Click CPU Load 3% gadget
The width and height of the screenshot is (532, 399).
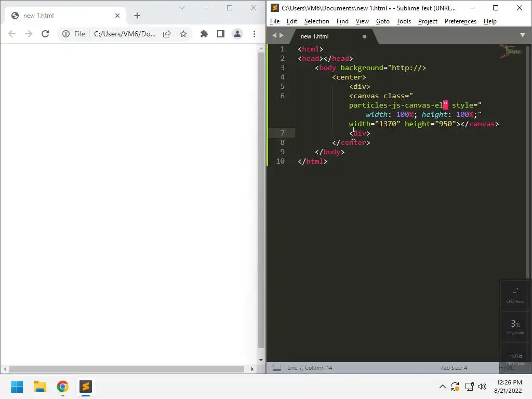(x=515, y=327)
